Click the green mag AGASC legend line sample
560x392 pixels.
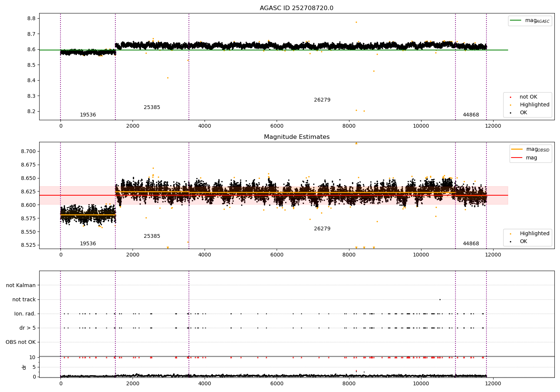516,21
